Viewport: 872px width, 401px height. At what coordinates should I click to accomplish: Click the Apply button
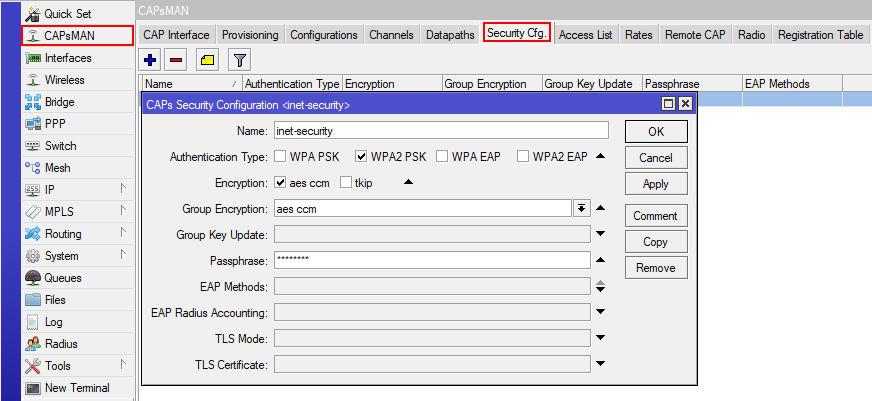point(655,184)
